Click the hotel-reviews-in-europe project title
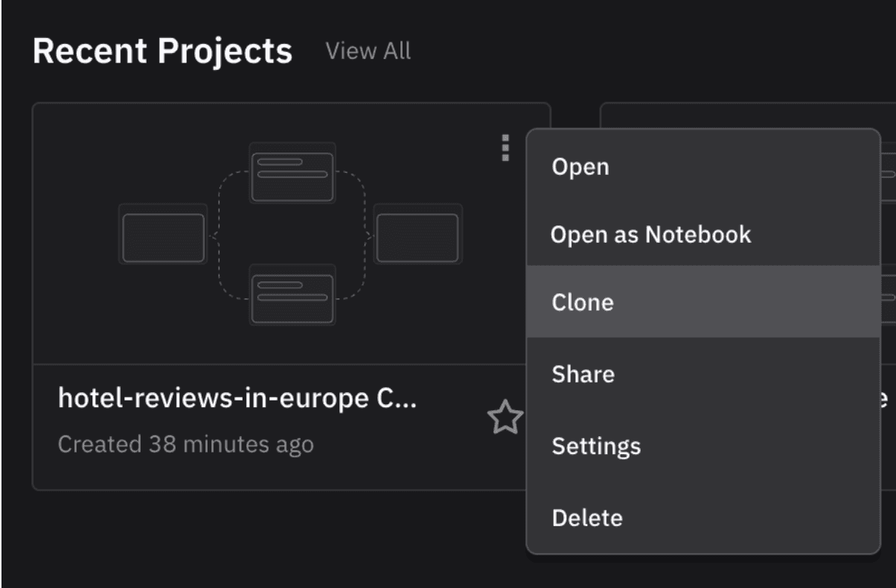896x588 pixels. pos(237,400)
